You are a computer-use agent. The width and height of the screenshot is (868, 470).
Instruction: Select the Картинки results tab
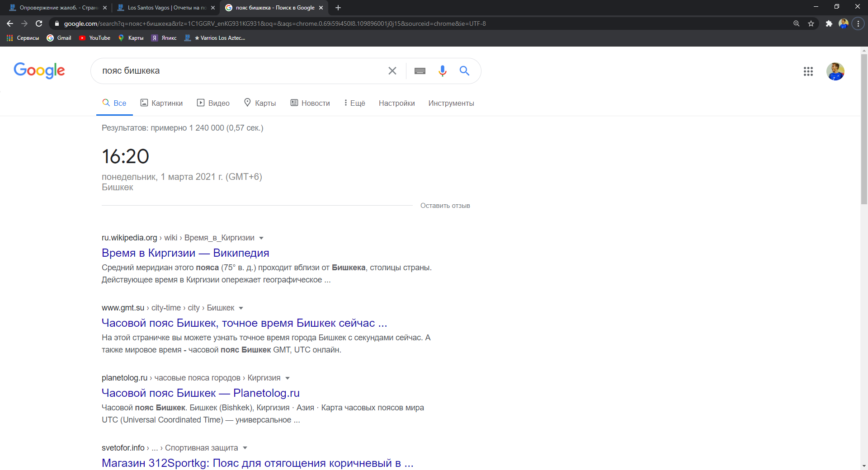point(161,103)
